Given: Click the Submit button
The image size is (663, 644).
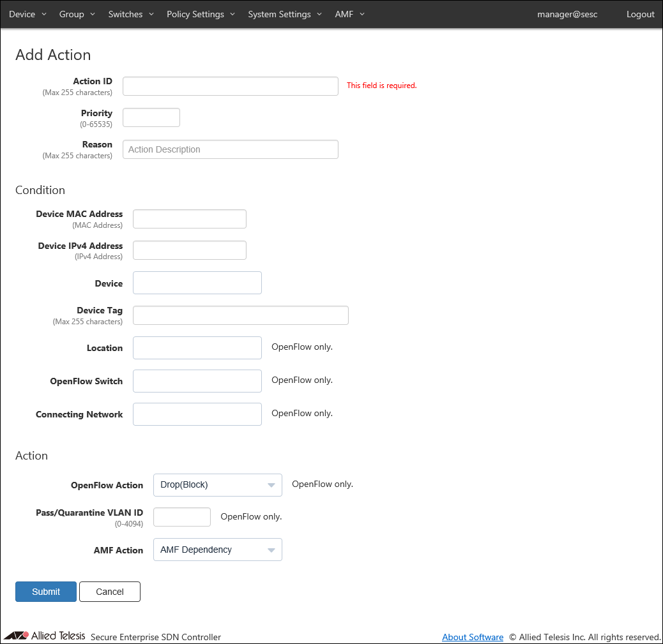Looking at the screenshot, I should [46, 592].
